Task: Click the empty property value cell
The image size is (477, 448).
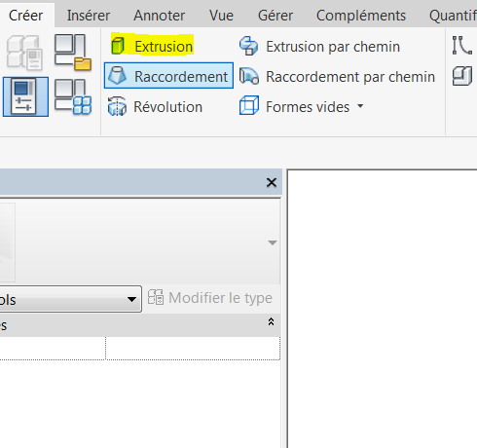Action: coord(193,348)
